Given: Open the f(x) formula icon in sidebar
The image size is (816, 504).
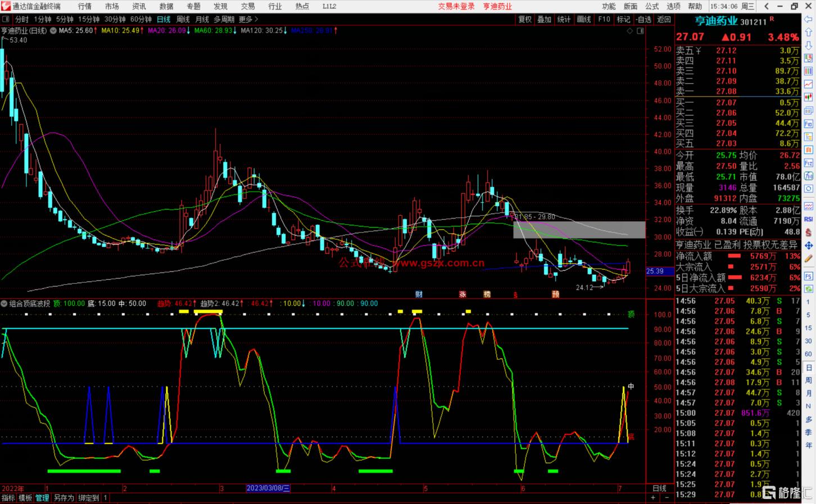Looking at the screenshot, I should click(808, 175).
